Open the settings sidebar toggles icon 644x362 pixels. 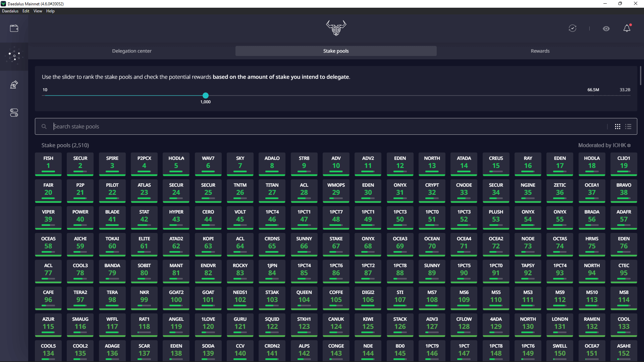(x=14, y=113)
